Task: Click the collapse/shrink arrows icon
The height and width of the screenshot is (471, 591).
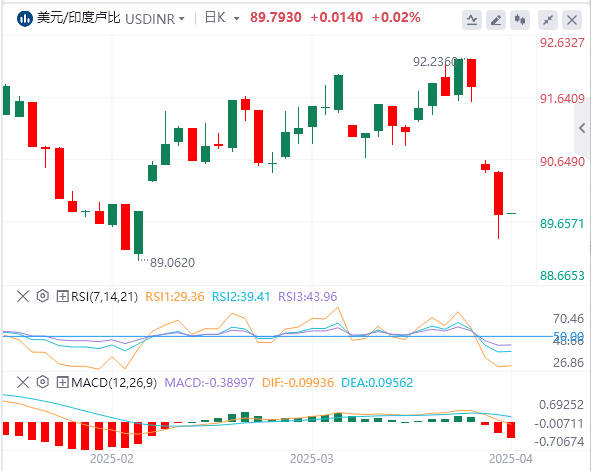Action: pos(548,20)
